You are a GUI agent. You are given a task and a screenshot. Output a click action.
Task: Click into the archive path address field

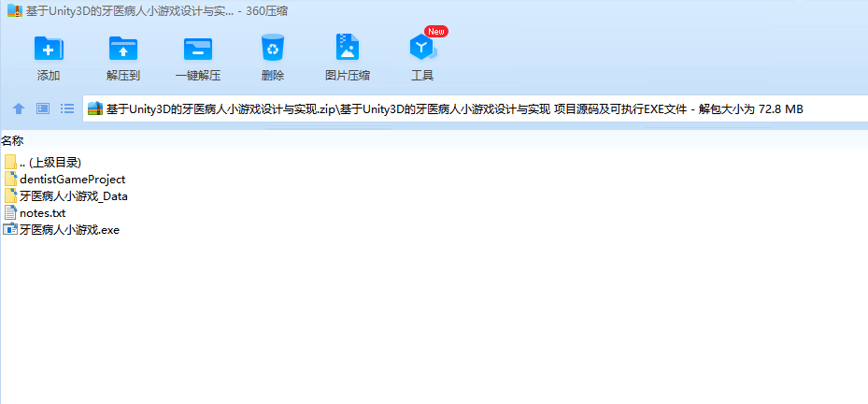pyautogui.click(x=476, y=108)
